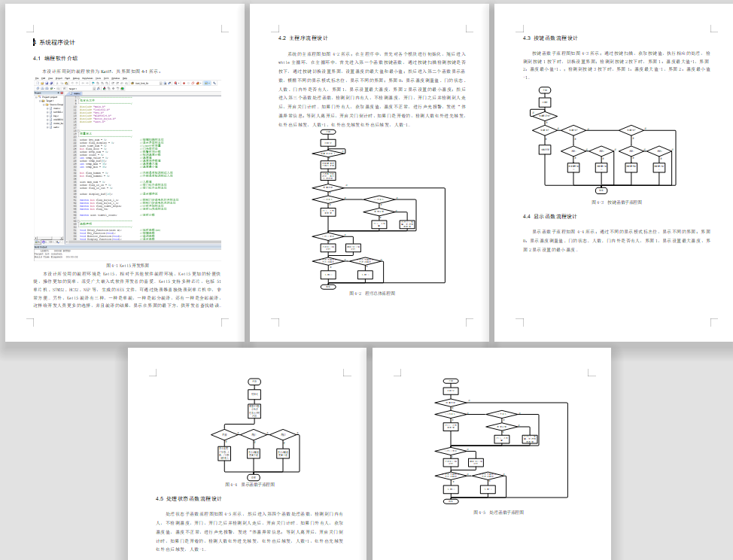Select the embedded Keil5 IDE screenshot image

(127, 170)
